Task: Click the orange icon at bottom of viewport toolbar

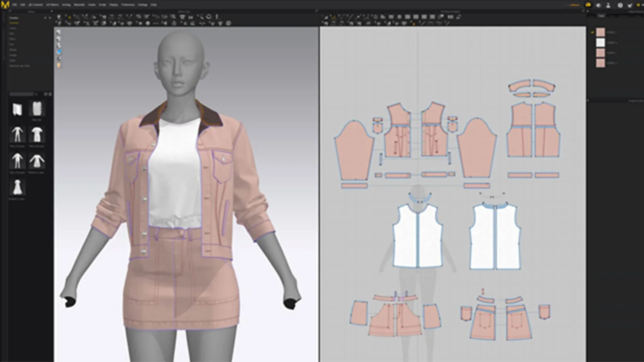Action: (59, 65)
